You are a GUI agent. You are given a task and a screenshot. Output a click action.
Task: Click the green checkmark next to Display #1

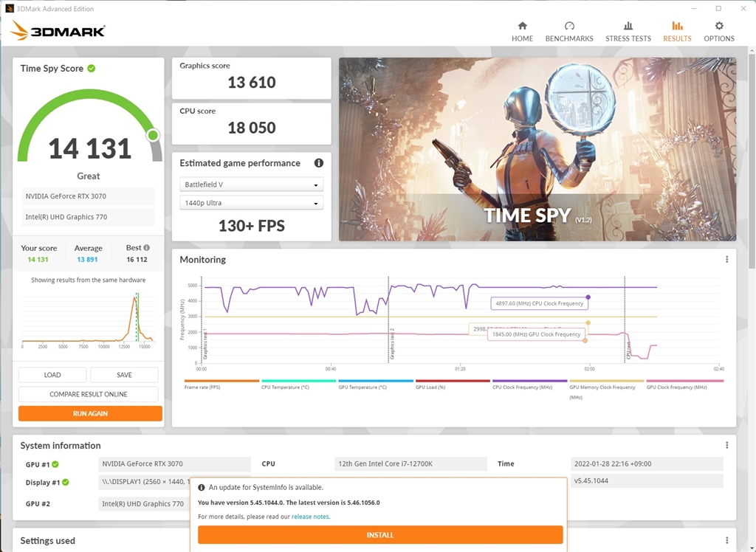[66, 482]
